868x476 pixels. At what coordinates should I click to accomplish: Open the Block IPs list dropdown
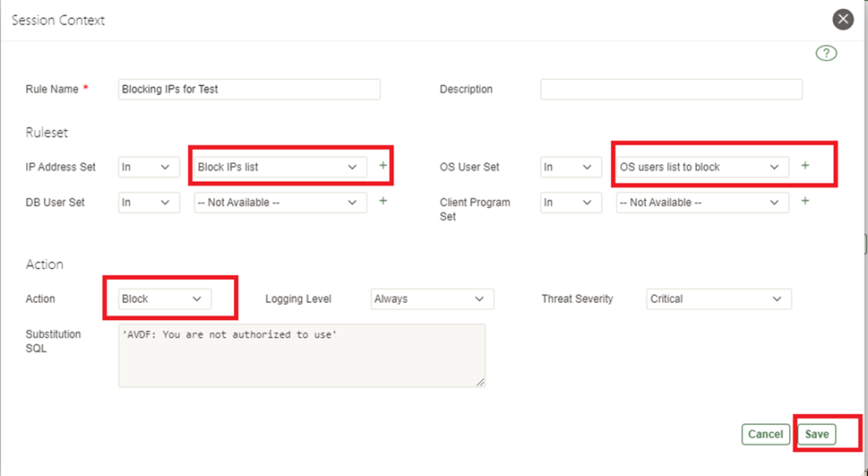pyautogui.click(x=280, y=167)
